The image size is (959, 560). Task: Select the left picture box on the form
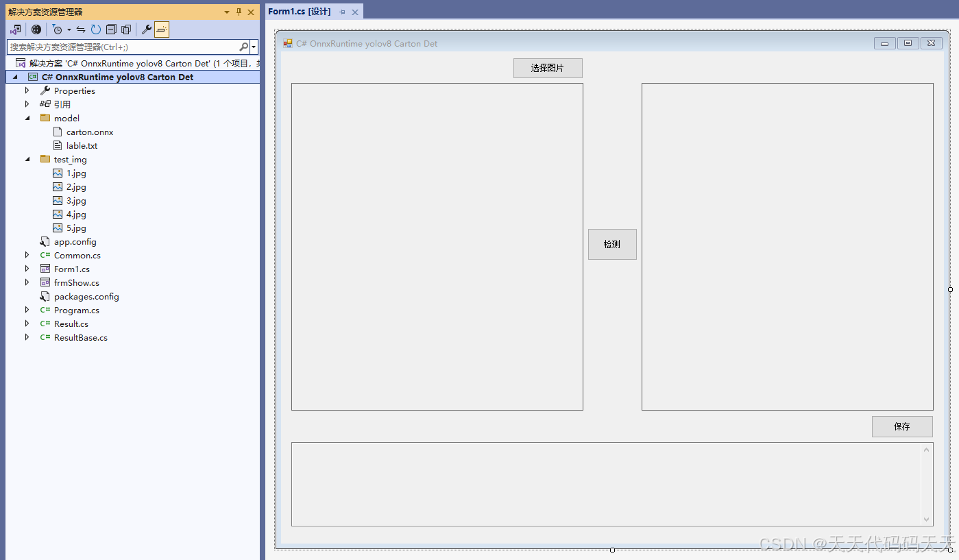[437, 247]
